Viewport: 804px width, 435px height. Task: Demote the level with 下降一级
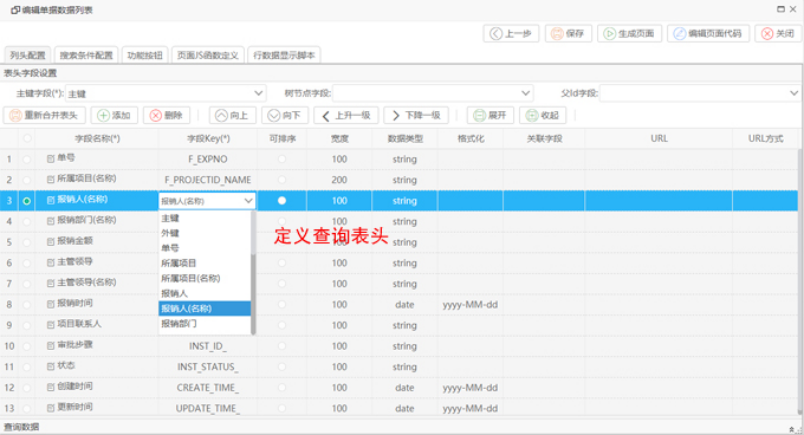[416, 115]
